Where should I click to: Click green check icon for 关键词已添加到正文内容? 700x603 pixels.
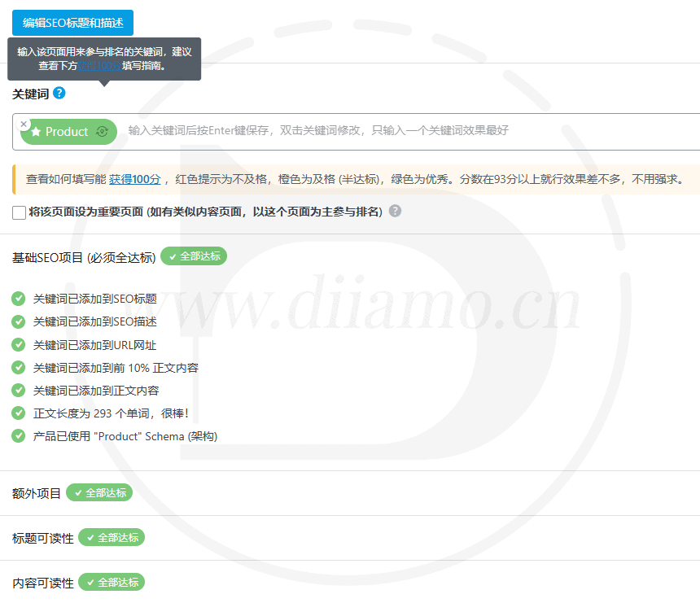point(18,390)
